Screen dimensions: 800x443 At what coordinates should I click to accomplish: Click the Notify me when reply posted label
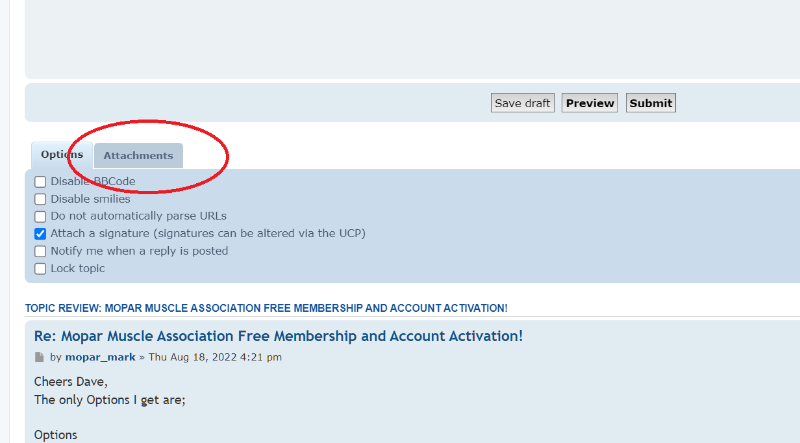pos(139,251)
